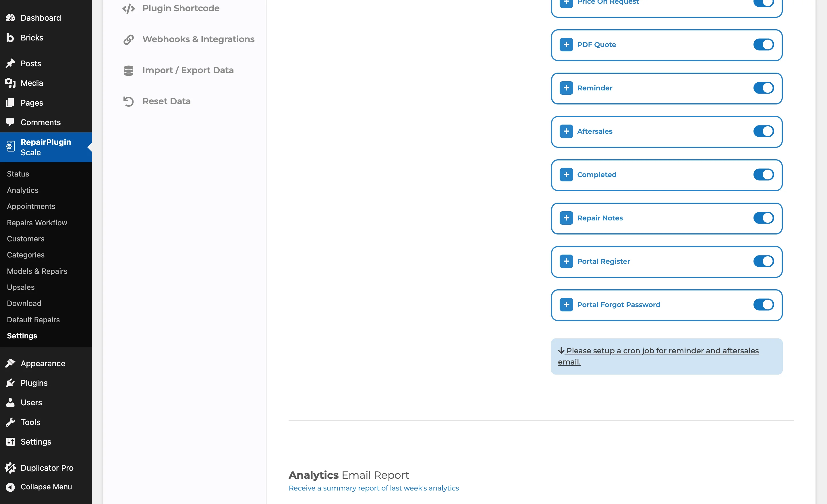Image resolution: width=827 pixels, height=504 pixels.
Task: Open Webhooks & Integrations settings section
Action: click(198, 39)
